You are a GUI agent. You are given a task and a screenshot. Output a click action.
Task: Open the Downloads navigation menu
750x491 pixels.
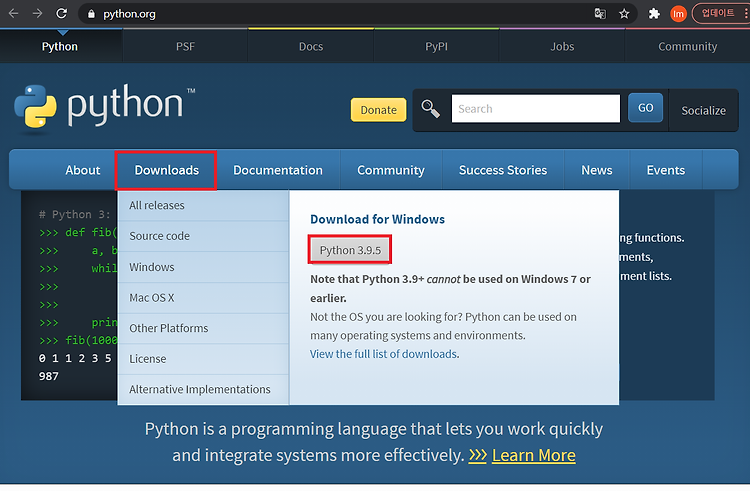point(166,170)
